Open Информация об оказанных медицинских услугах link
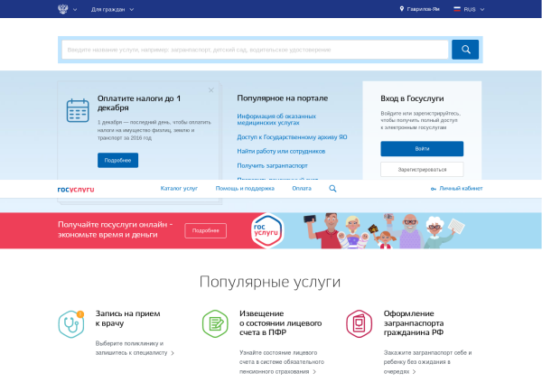 pyautogui.click(x=276, y=119)
